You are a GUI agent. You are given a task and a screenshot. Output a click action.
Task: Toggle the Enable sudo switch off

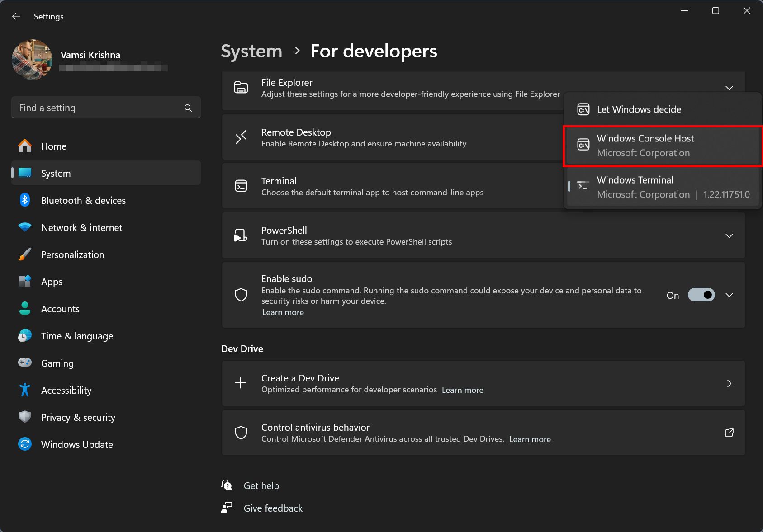click(x=701, y=295)
